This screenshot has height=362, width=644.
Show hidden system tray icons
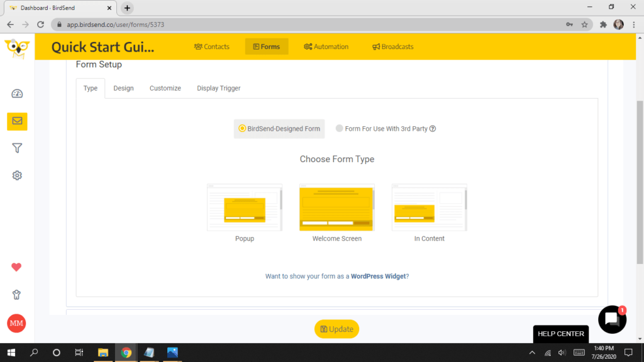tap(532, 353)
